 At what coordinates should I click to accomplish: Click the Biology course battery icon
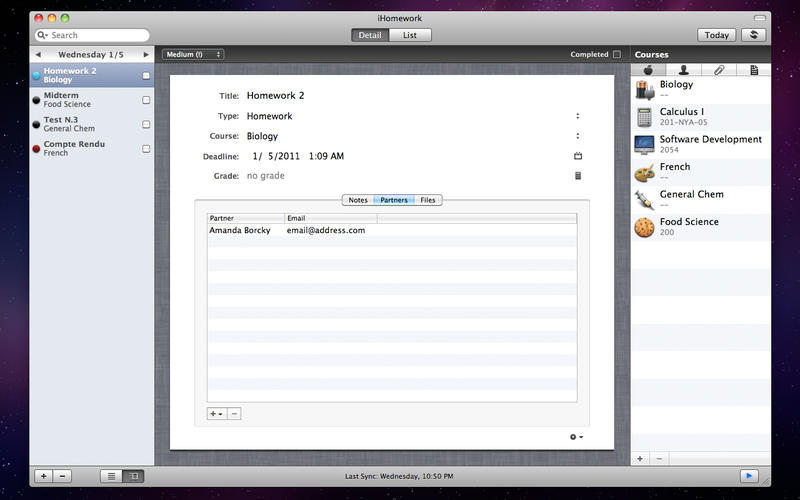click(x=644, y=90)
